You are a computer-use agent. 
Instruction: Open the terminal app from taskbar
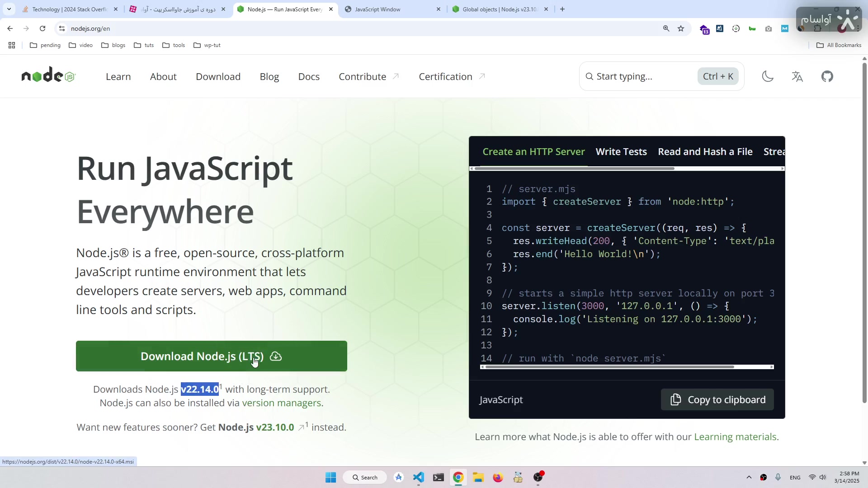pos(439,477)
